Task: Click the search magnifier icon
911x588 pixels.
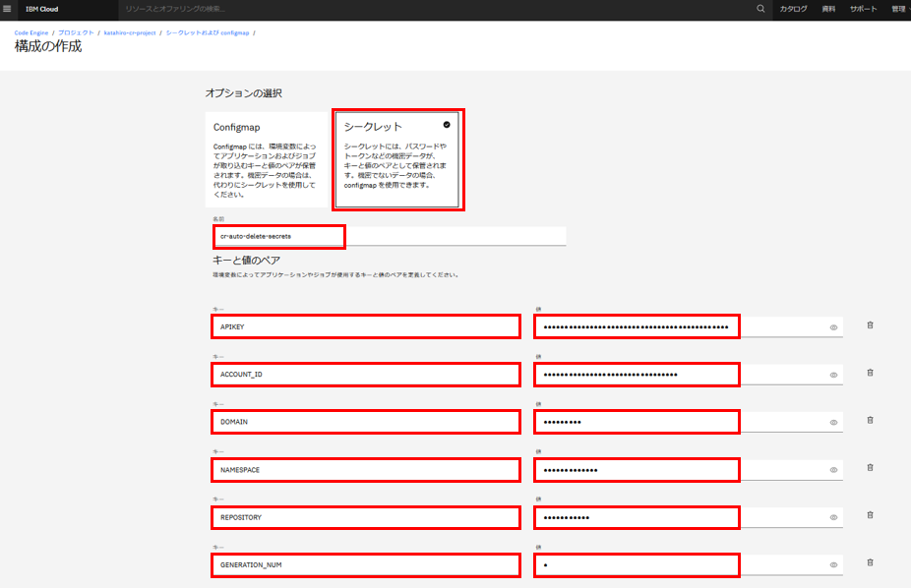Action: click(x=760, y=9)
